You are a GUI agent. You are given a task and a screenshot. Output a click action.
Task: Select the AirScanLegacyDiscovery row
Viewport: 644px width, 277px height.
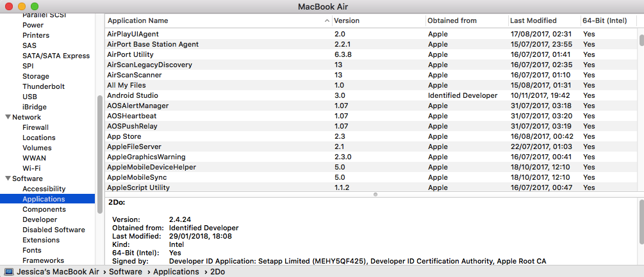coord(371,65)
